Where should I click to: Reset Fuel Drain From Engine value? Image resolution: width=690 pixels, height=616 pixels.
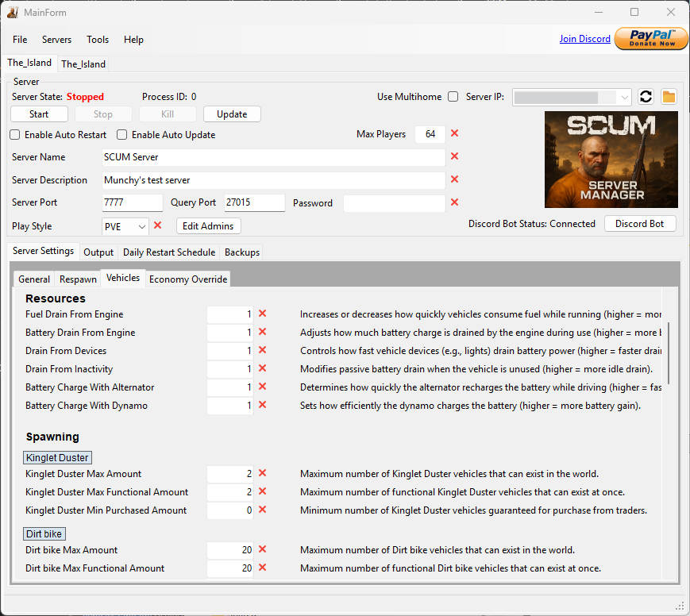(262, 314)
